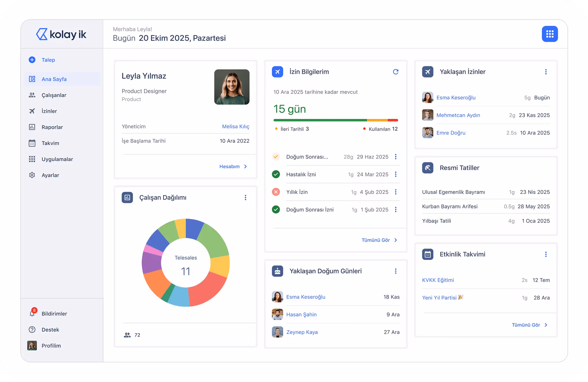Click Leyla Yılmaz's profile photo

[232, 87]
